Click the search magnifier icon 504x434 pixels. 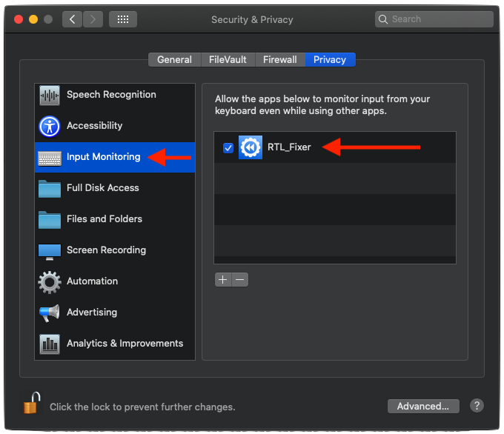tap(383, 19)
